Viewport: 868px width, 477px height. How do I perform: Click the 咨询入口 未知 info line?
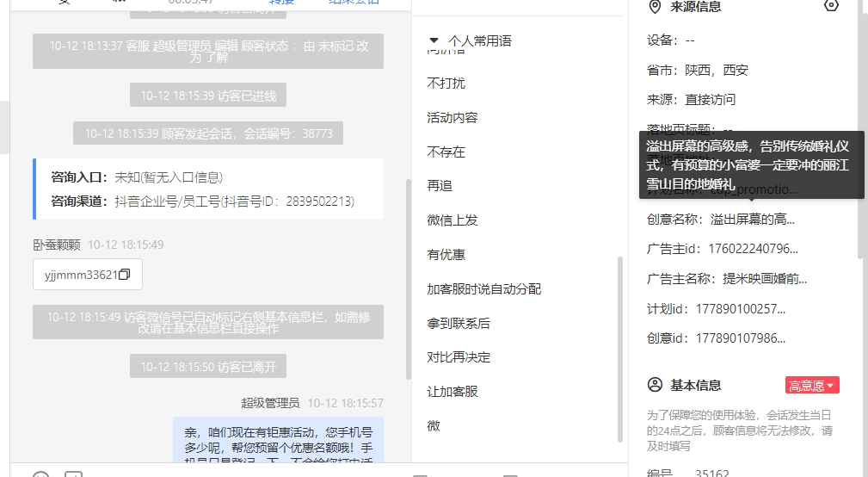(137, 177)
